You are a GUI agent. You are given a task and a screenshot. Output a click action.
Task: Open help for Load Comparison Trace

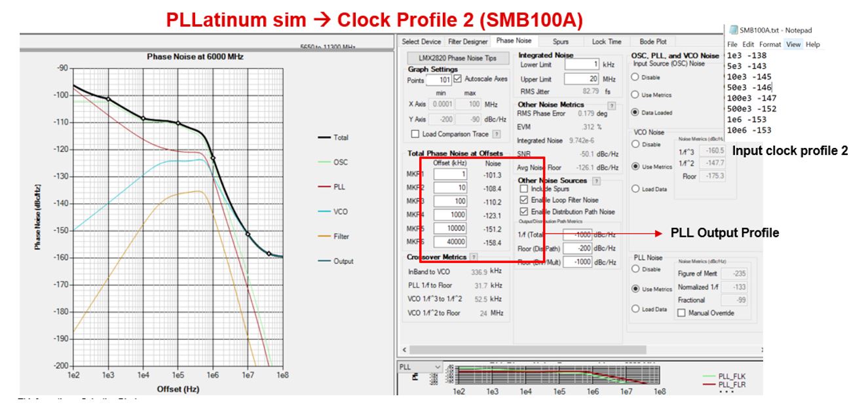click(496, 134)
